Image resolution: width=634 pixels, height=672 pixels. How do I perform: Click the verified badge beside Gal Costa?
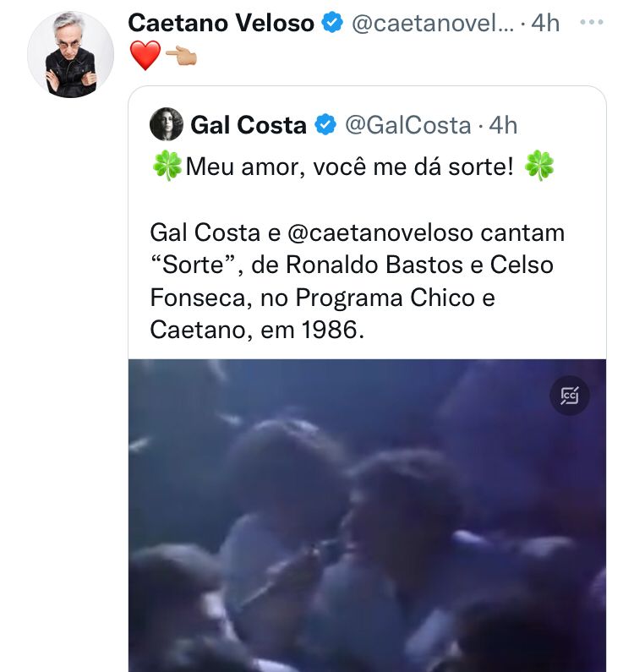click(x=325, y=125)
